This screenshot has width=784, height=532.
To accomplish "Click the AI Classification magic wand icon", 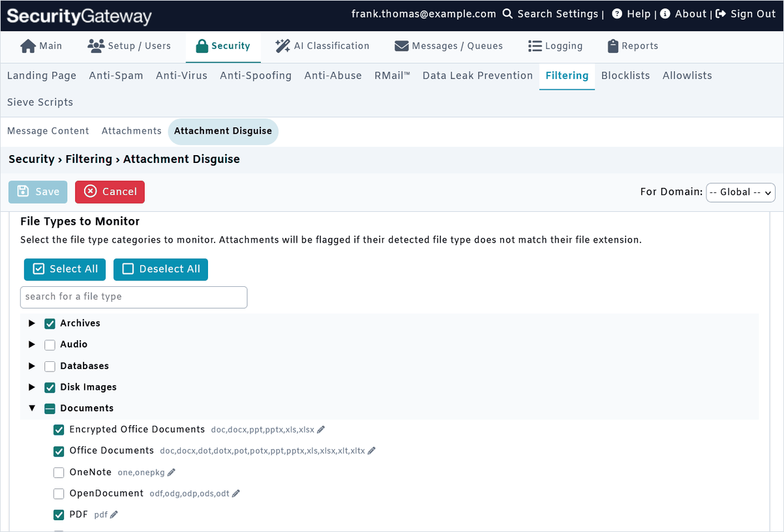I will (282, 46).
